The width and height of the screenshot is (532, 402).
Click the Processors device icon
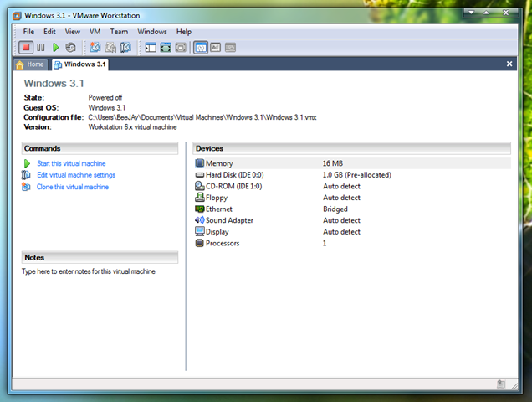pos(199,243)
